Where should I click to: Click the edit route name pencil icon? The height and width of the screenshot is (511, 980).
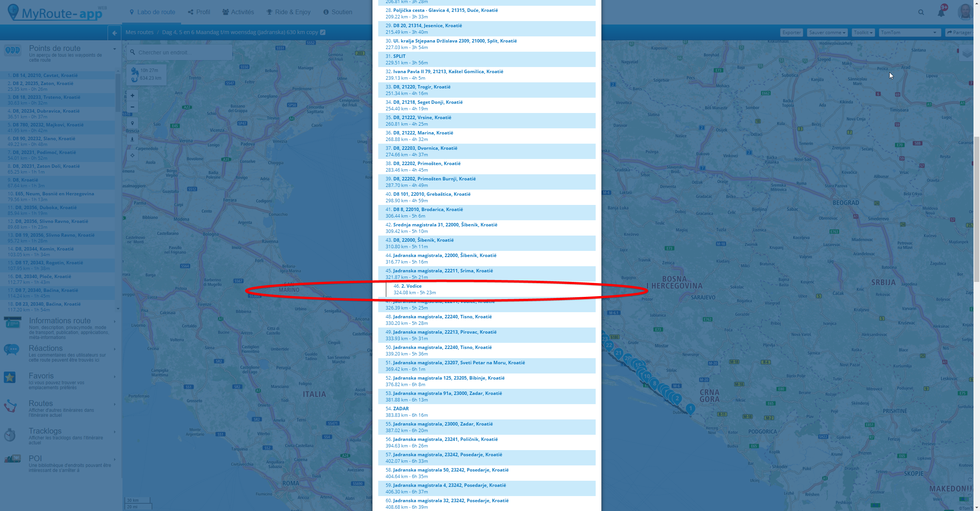[323, 32]
